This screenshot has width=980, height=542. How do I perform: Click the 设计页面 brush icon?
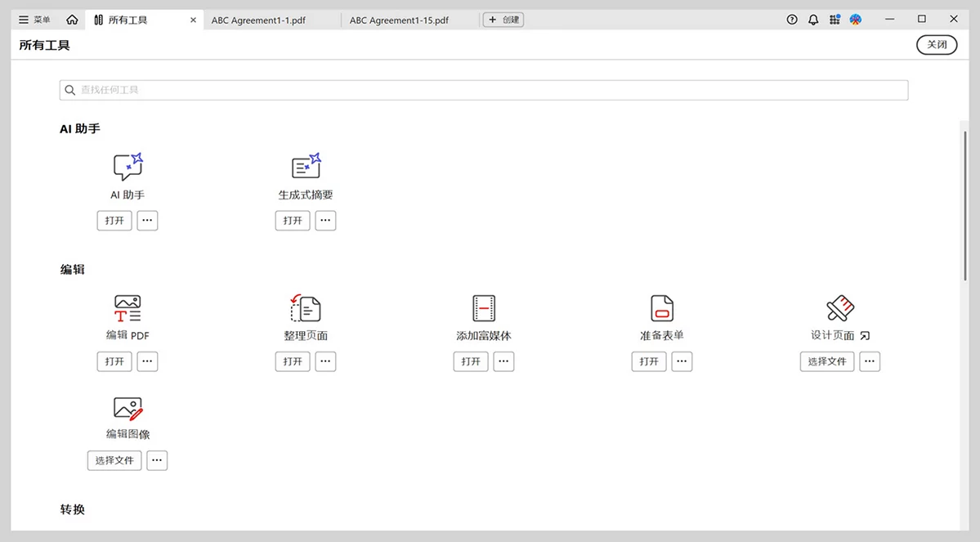pos(840,308)
